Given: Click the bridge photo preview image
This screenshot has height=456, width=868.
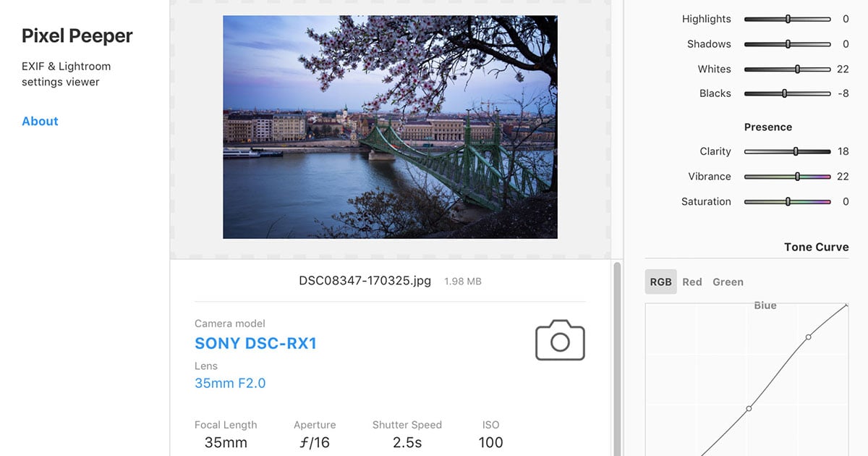Looking at the screenshot, I should coord(390,127).
